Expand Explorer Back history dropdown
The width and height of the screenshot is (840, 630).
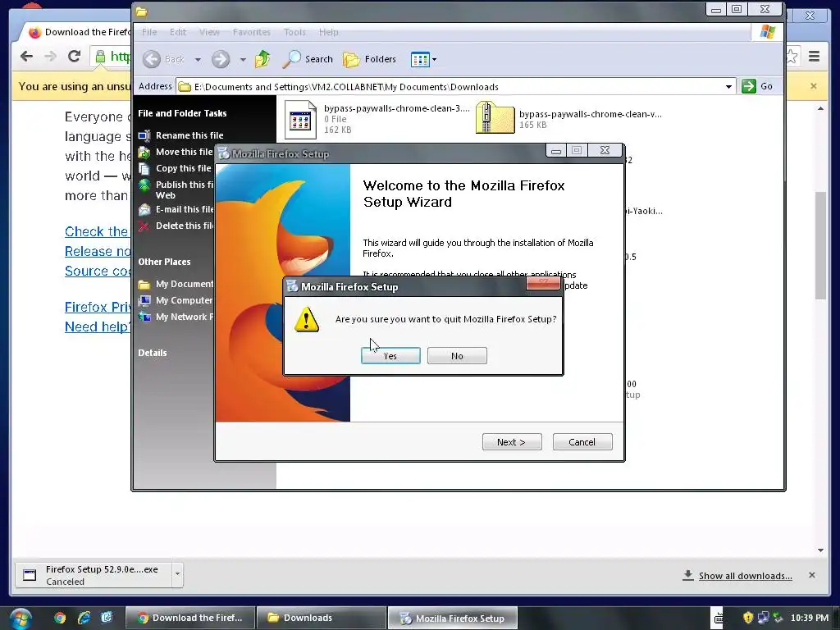[x=198, y=59]
